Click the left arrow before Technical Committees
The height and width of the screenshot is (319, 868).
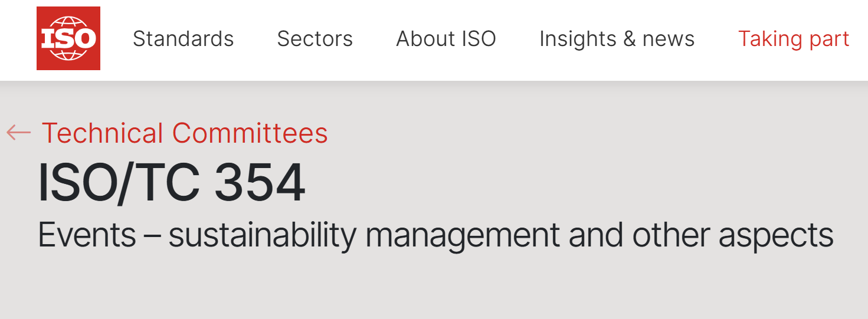pos(18,133)
